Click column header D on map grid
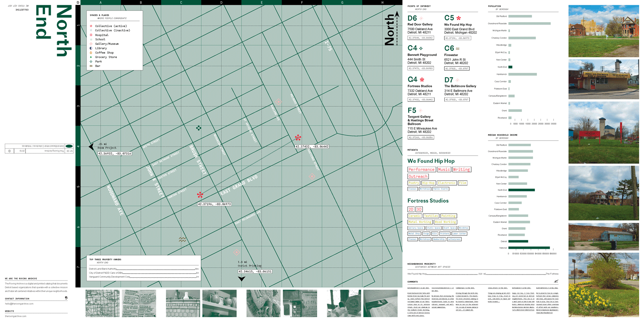 (221, 2)
